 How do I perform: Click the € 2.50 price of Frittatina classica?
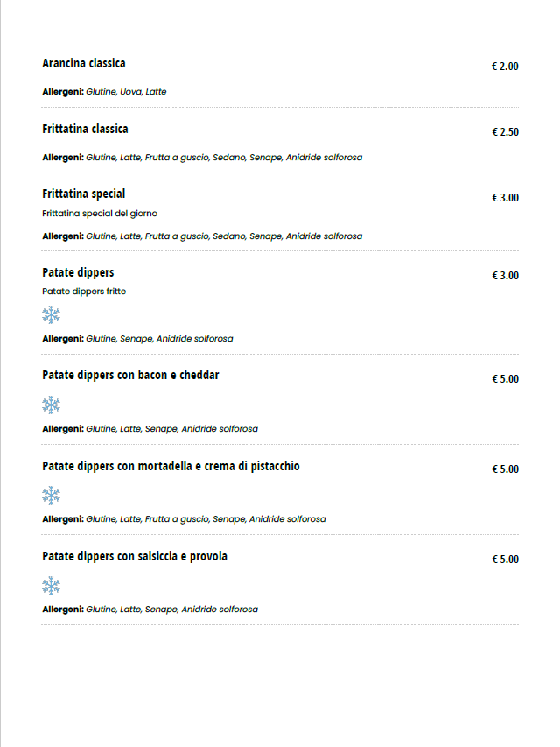505,132
